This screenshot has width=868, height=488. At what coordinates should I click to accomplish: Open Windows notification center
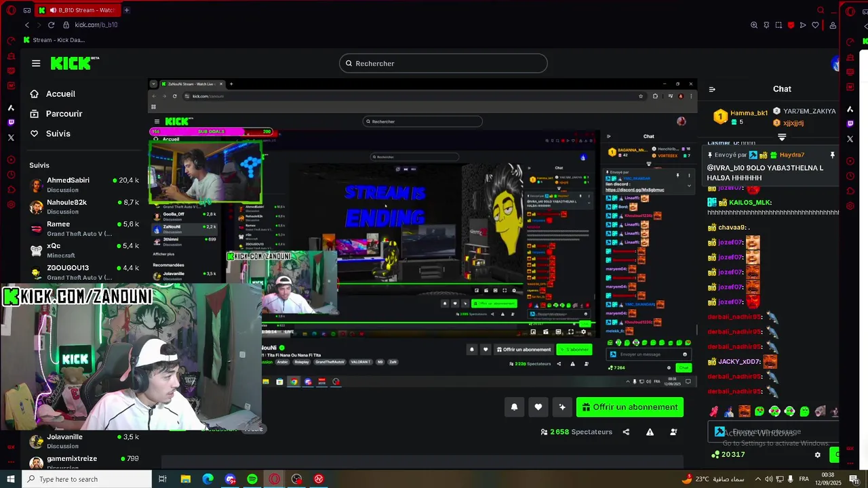[853, 479]
